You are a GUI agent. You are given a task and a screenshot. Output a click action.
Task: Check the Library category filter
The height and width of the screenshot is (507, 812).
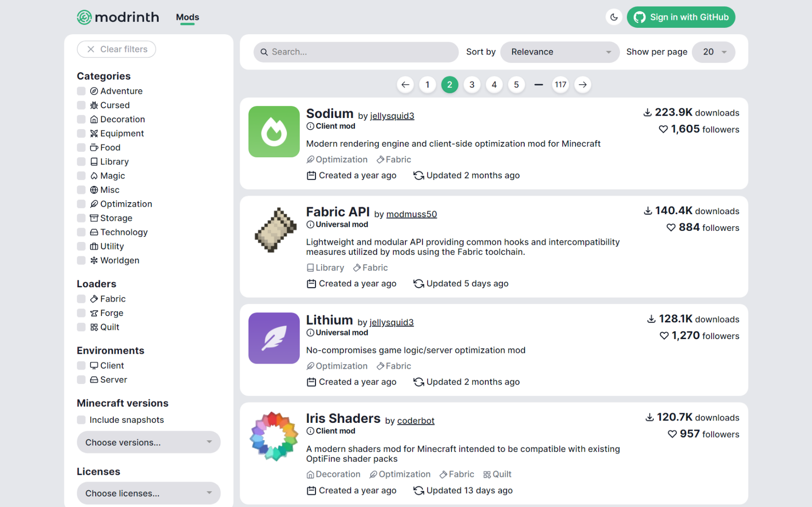coord(81,162)
